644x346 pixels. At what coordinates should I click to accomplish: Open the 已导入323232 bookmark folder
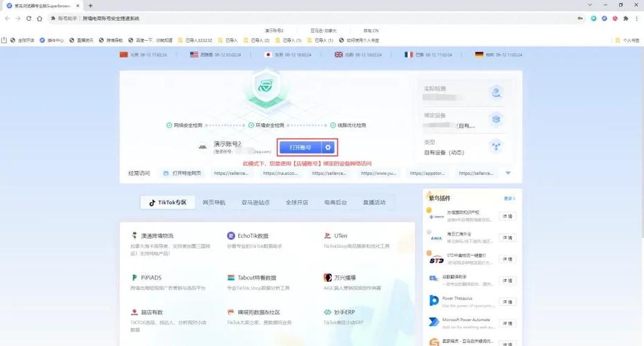click(195, 40)
